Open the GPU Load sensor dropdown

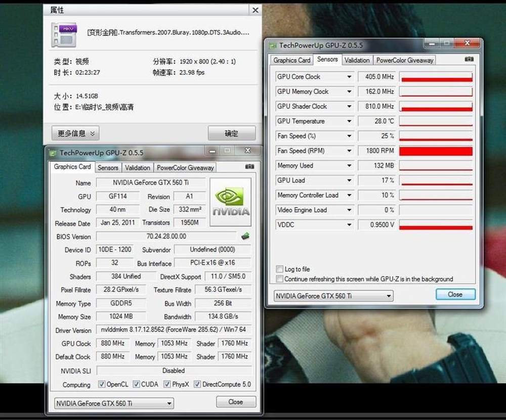(x=349, y=180)
